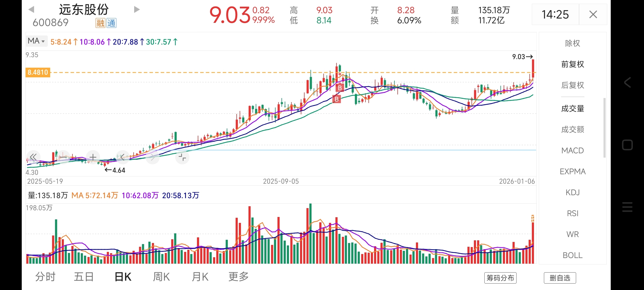644x290 pixels.
Task: Select 前复权 forward adjustment
Action: 572,64
